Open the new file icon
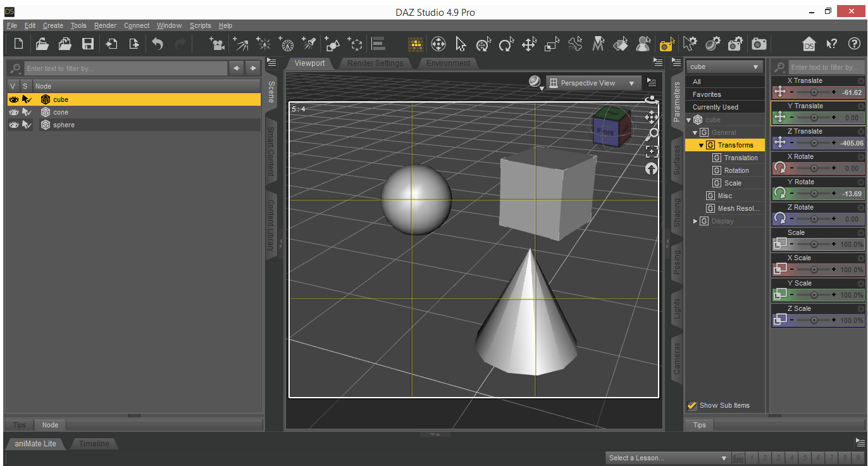Viewport: 868px width, 466px height. coord(19,44)
